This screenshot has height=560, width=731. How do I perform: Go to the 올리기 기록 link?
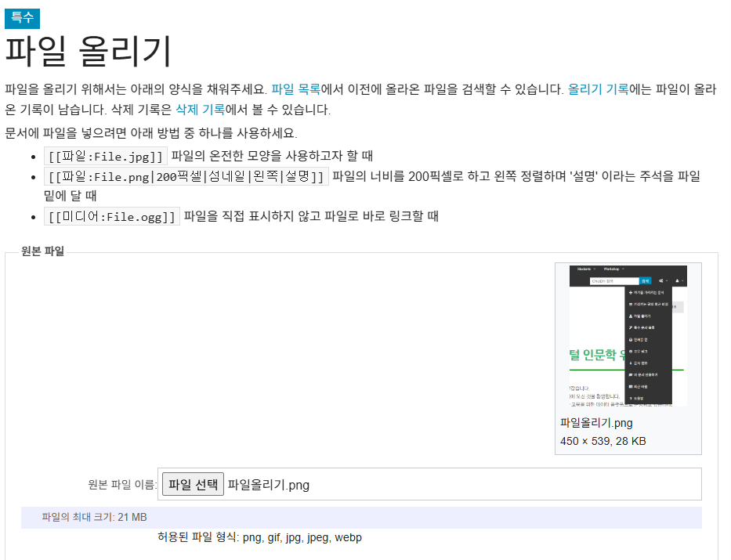click(x=598, y=89)
